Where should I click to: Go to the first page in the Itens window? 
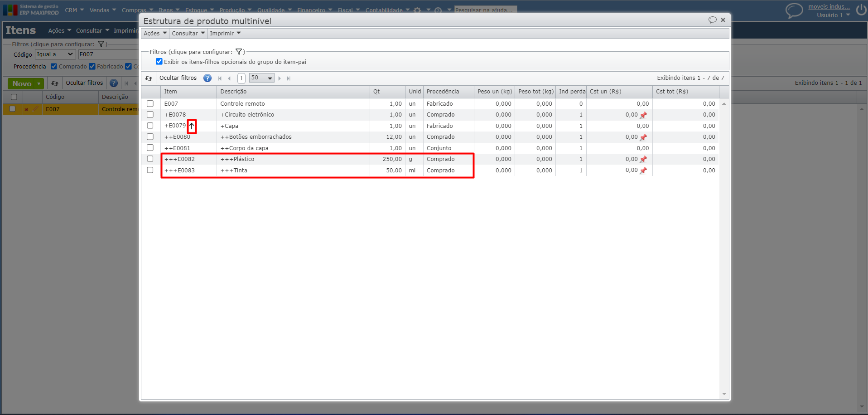point(126,83)
